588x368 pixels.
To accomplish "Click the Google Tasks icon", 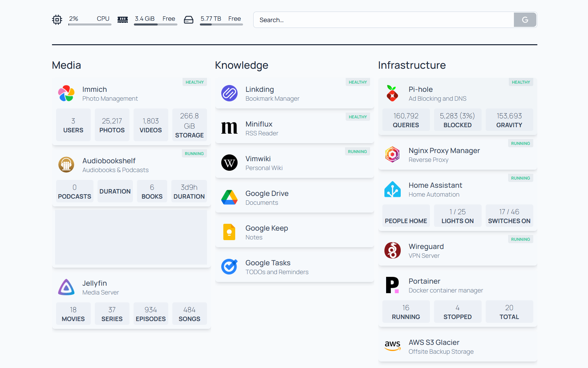I will [229, 267].
